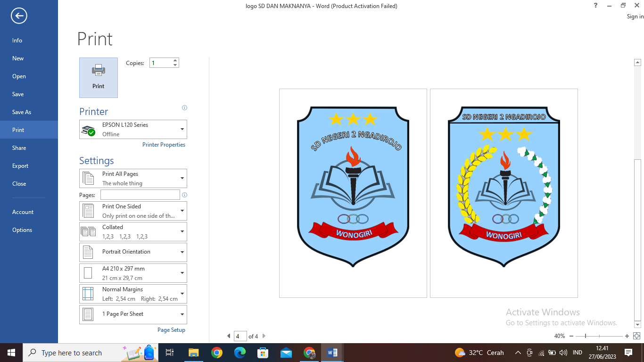This screenshot has width=644, height=362.
Task: Click the second Chrome icon in the taskbar
Action: [x=309, y=353]
